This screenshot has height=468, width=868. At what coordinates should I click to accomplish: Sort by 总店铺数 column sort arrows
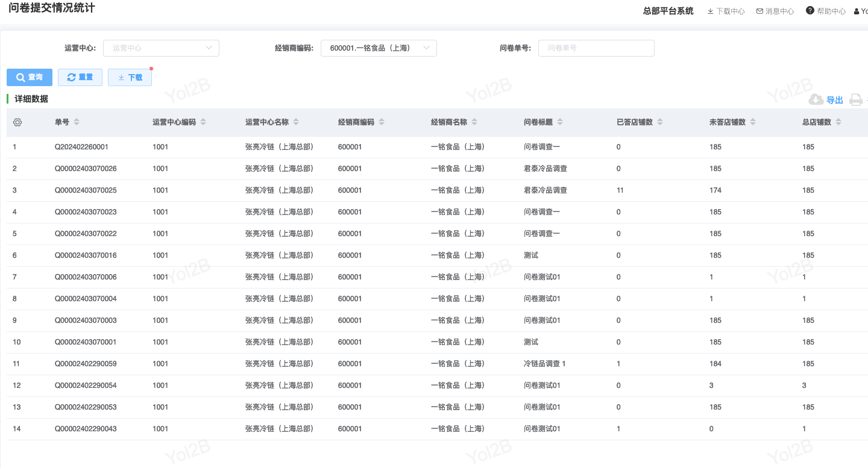pyautogui.click(x=838, y=122)
